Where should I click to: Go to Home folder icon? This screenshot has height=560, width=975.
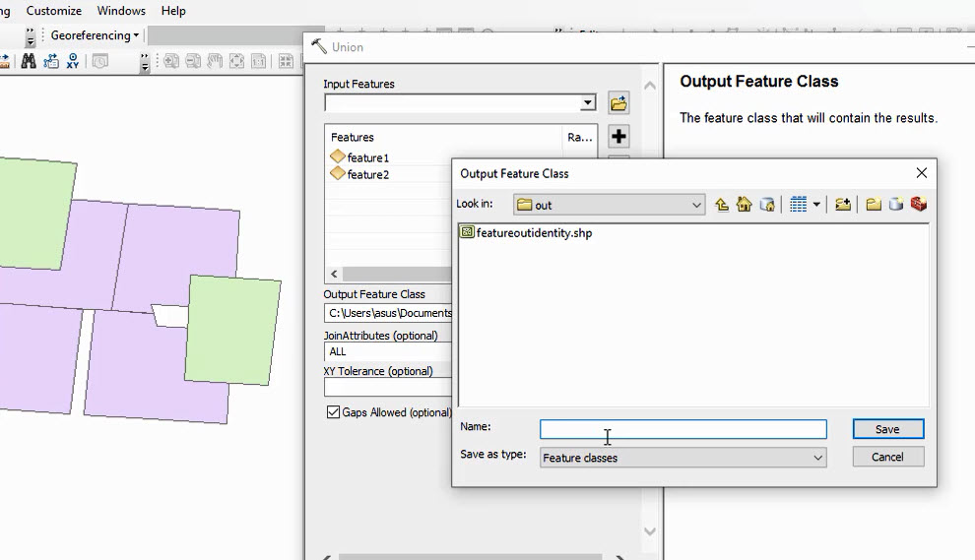click(745, 205)
